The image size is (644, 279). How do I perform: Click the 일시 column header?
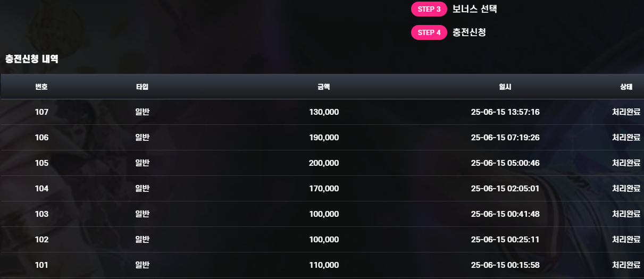click(505, 87)
